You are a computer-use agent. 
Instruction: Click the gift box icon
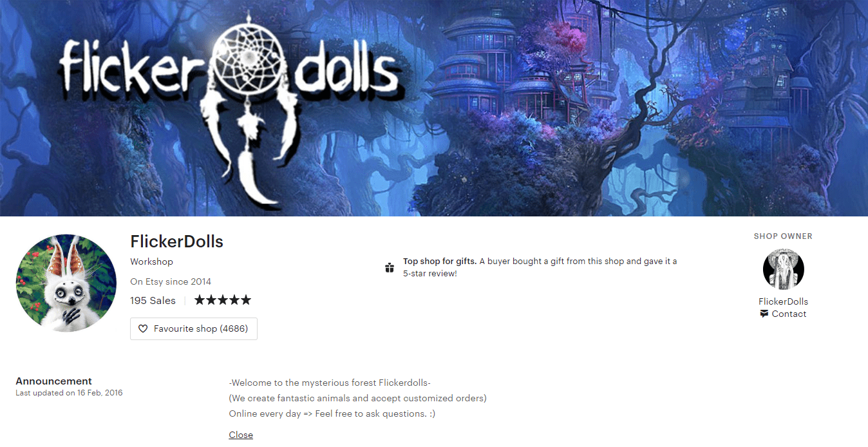pos(389,267)
